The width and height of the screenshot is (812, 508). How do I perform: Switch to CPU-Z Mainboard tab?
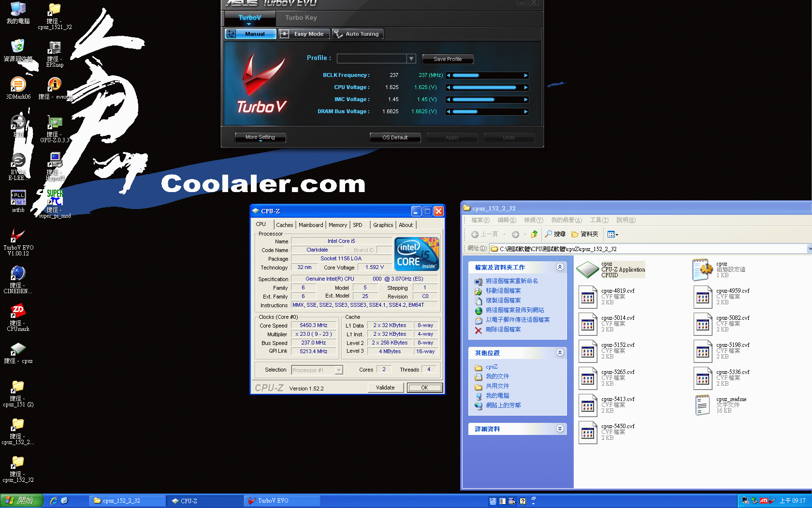coord(311,225)
